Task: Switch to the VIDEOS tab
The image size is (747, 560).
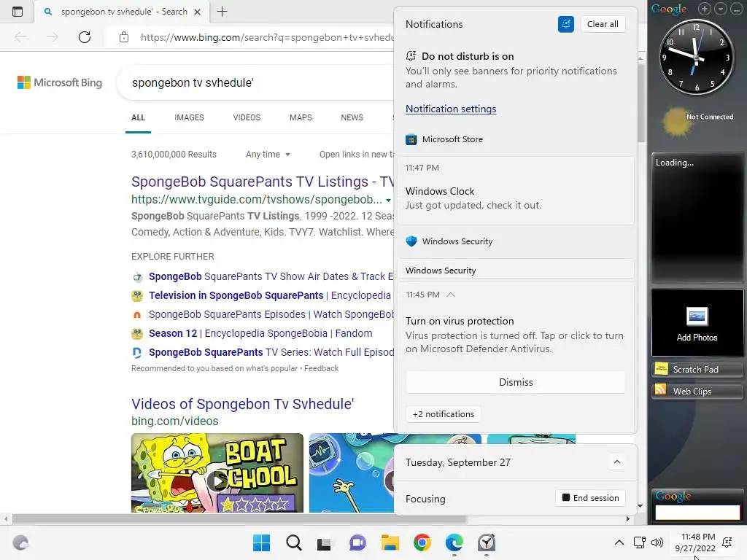Action: pos(247,117)
